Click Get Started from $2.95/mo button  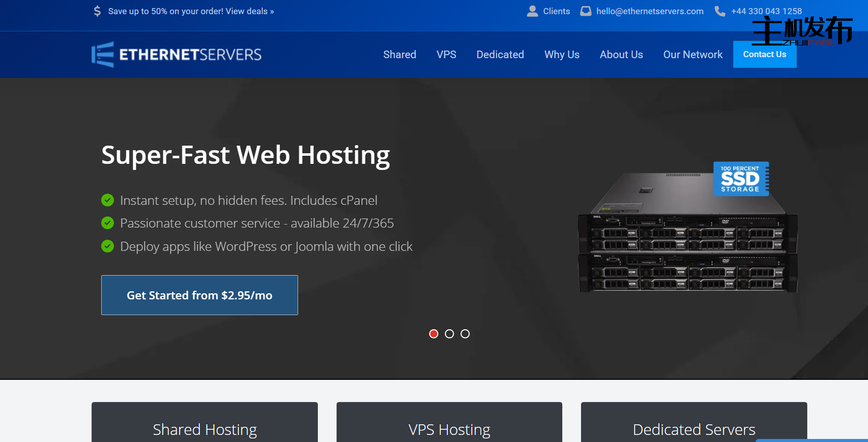[x=199, y=295]
